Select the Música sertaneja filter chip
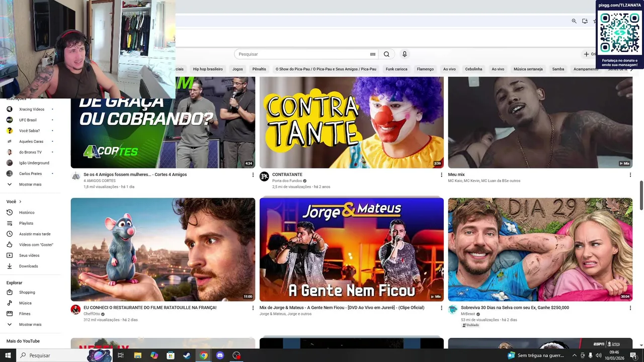Viewport: 644px width, 362px height. tap(528, 69)
